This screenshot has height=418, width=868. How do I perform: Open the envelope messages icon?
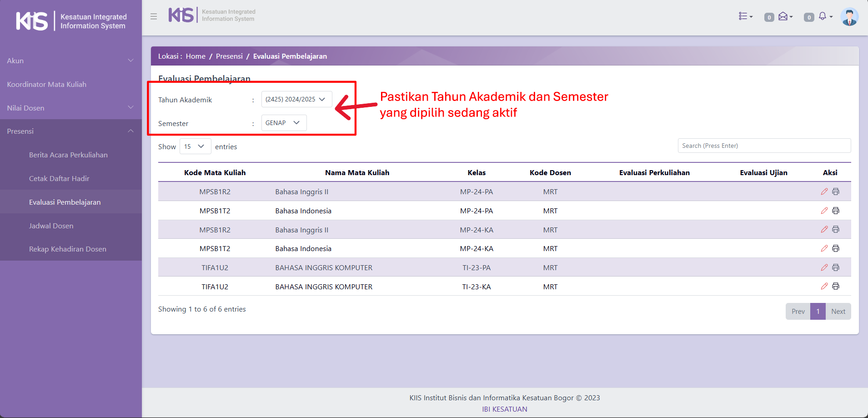click(784, 16)
